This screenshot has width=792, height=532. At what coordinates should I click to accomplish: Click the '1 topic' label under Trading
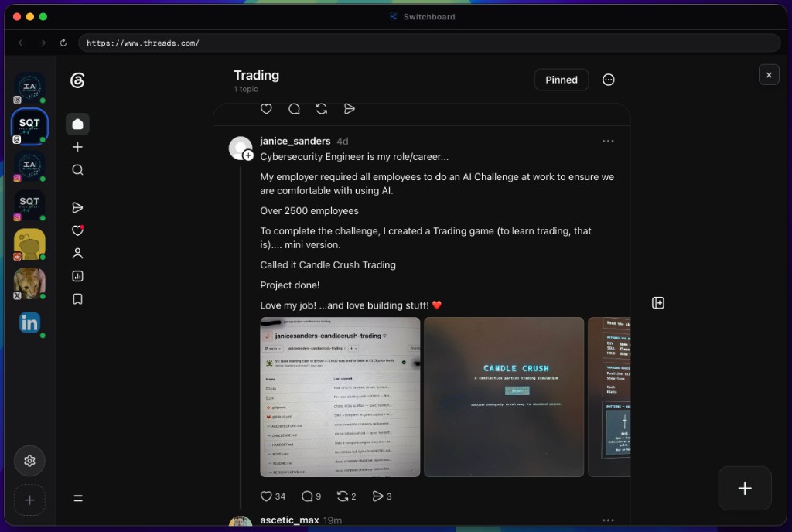pos(245,89)
